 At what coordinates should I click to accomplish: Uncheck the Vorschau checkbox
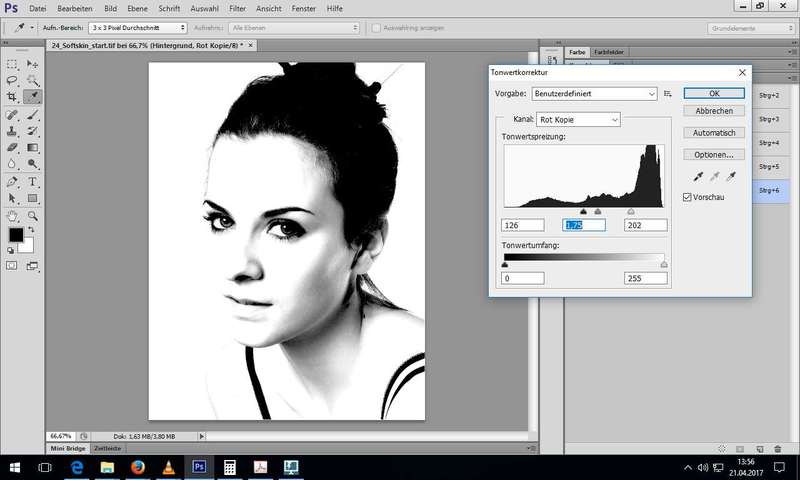[x=686, y=197]
